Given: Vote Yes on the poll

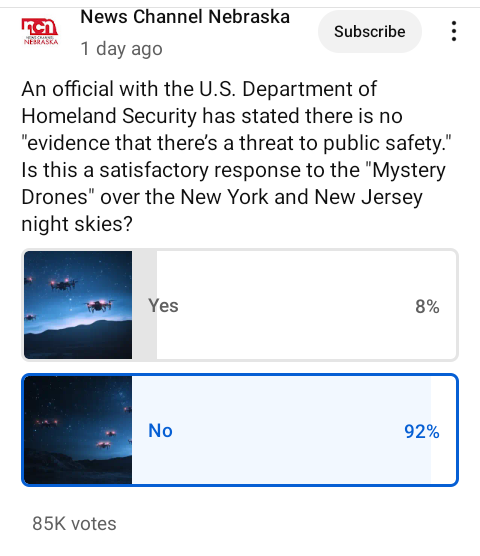Looking at the screenshot, I should (240, 305).
